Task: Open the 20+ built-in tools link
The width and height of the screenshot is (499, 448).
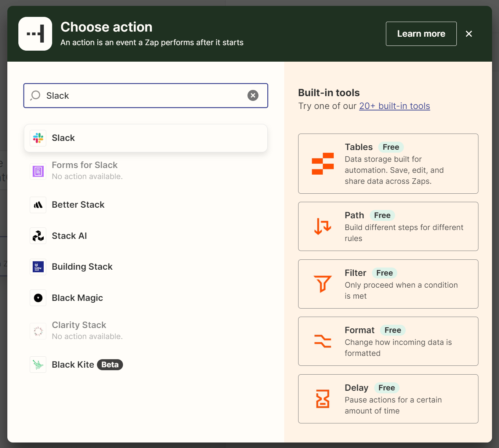Action: pos(394,106)
